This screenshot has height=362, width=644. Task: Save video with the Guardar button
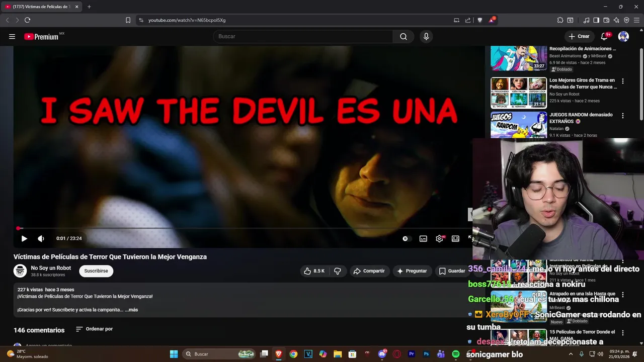[x=452, y=271]
